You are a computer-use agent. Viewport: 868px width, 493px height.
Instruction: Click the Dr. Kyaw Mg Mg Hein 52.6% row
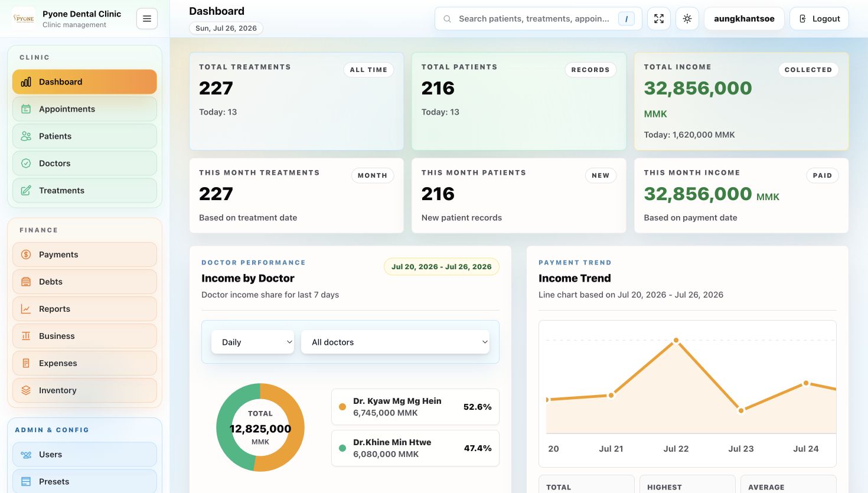415,407
